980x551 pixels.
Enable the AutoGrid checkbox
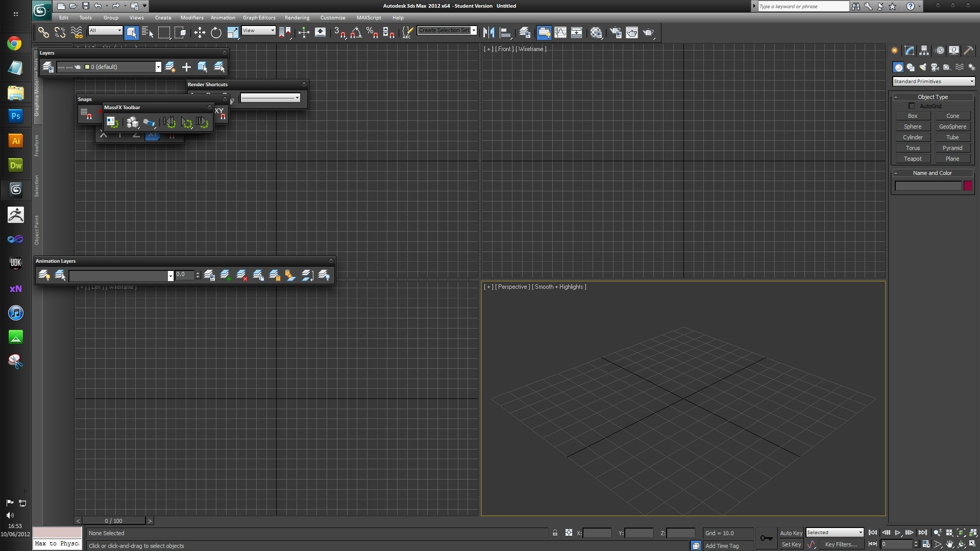912,106
